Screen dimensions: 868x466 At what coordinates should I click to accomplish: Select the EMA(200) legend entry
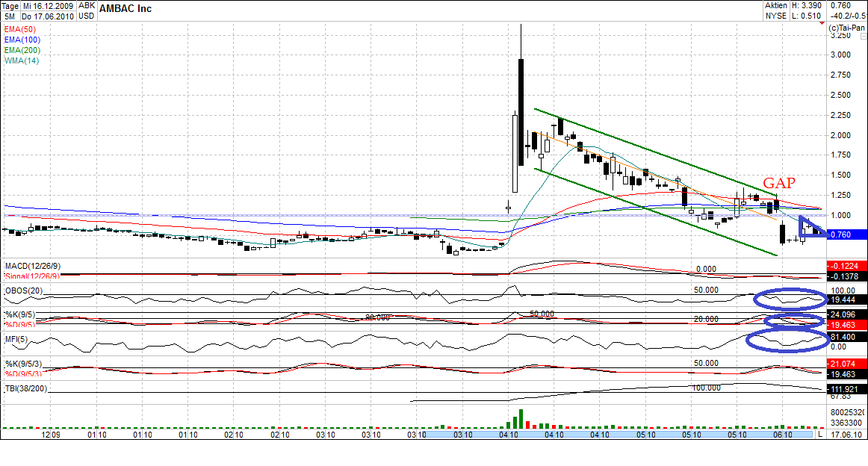tap(22, 50)
